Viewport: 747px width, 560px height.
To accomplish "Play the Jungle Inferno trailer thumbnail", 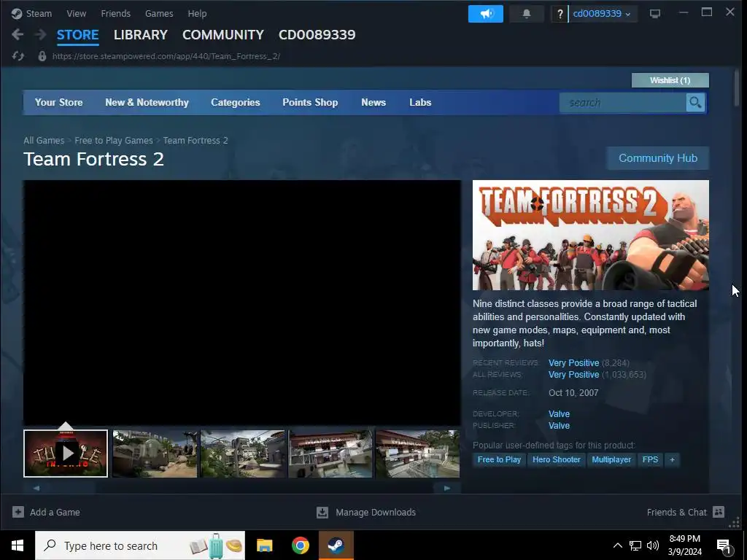I will click(66, 454).
